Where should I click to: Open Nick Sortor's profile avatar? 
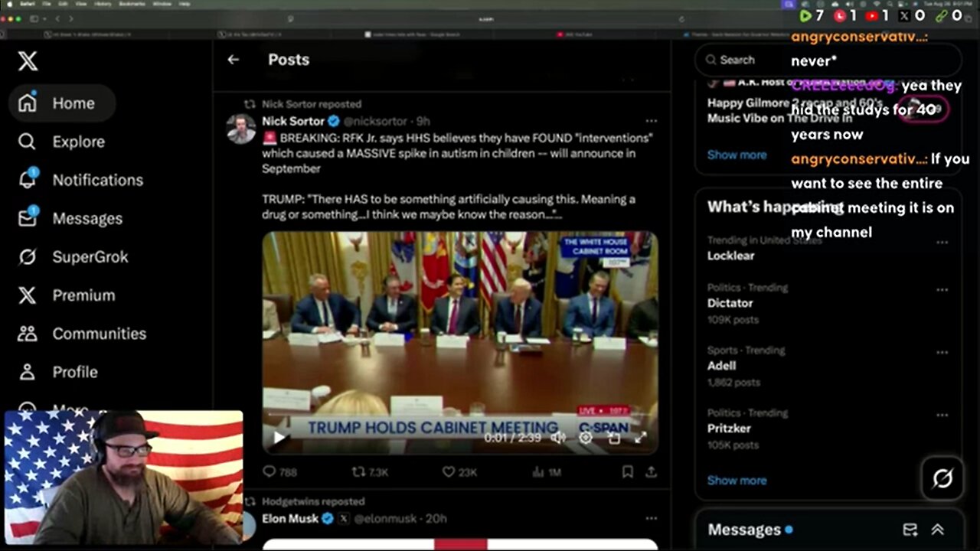[x=241, y=129]
